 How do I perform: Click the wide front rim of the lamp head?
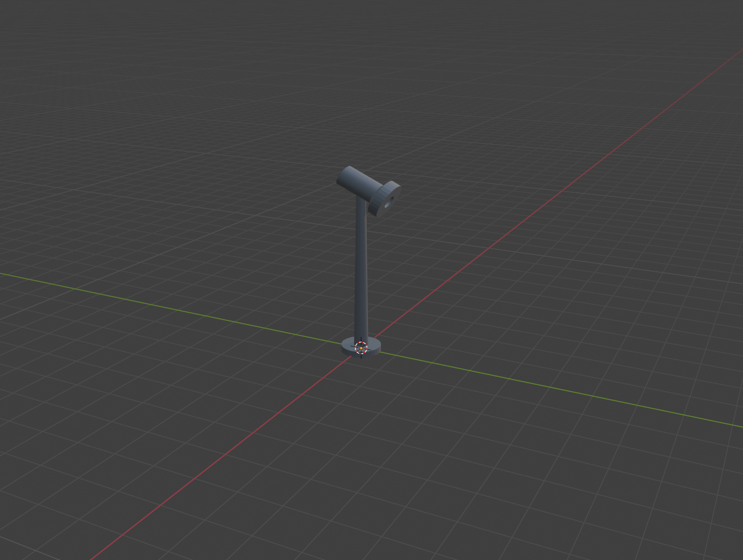click(x=384, y=199)
